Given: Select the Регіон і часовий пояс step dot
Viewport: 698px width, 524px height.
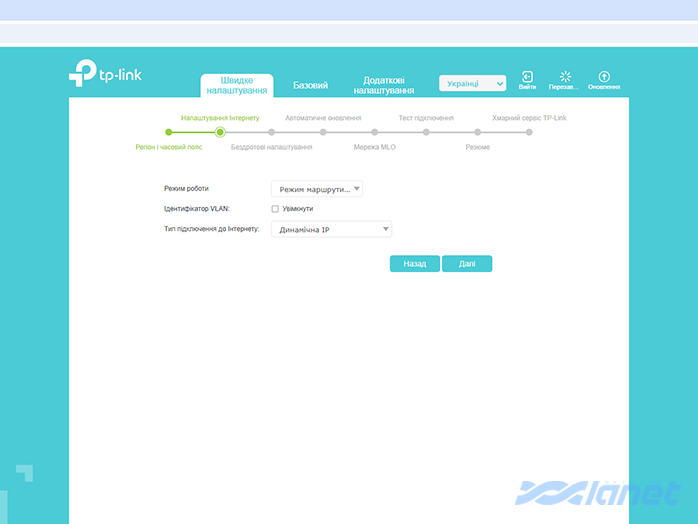Looking at the screenshot, I should pos(168,131).
